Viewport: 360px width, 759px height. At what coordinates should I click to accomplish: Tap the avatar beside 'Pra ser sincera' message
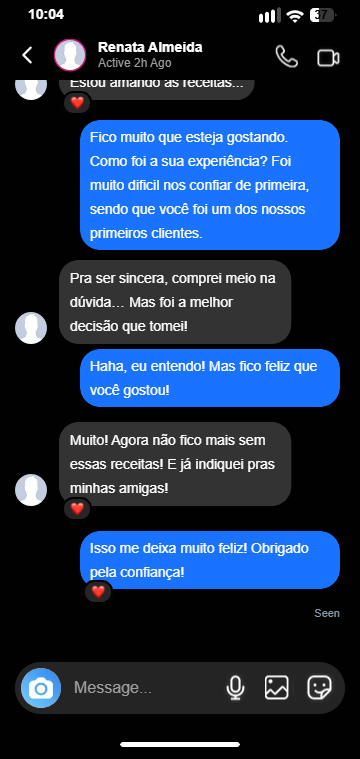pyautogui.click(x=31, y=328)
